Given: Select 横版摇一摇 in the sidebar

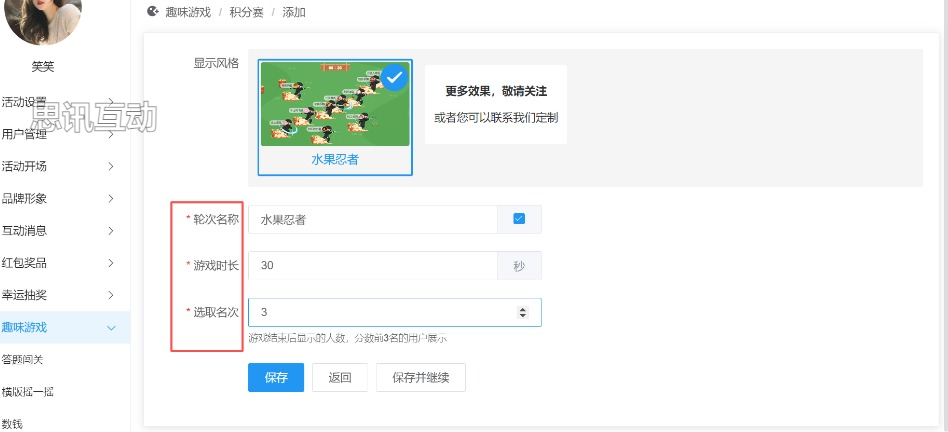Looking at the screenshot, I should click(27, 391).
